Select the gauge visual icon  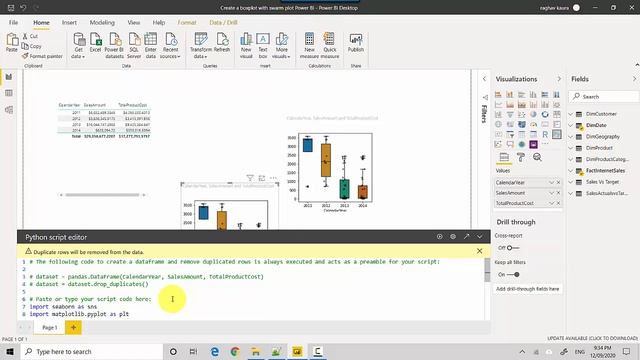click(533, 124)
